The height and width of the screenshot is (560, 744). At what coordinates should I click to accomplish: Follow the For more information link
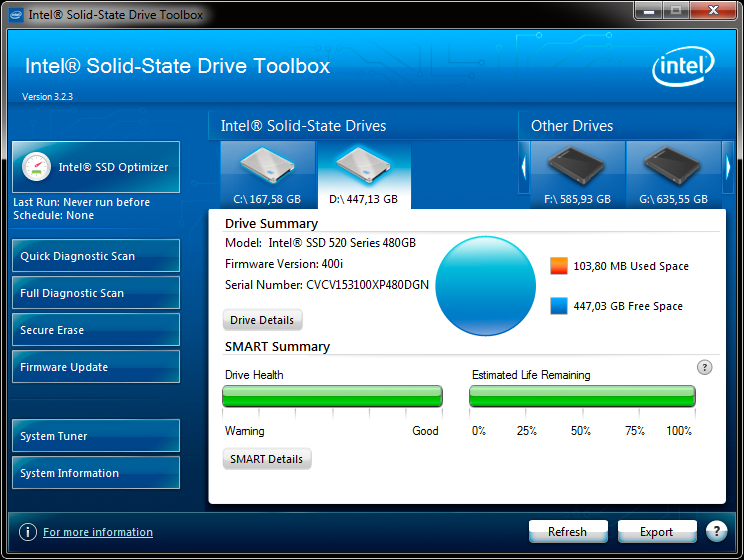tap(98, 532)
